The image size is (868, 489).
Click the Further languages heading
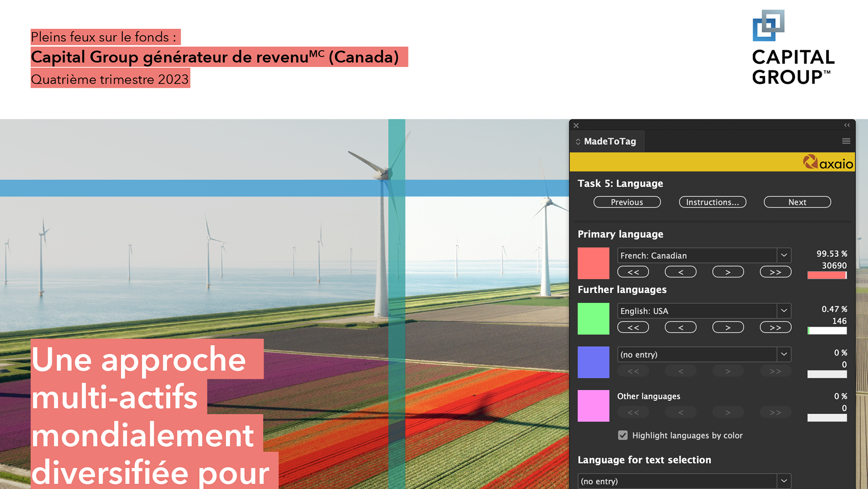point(622,290)
